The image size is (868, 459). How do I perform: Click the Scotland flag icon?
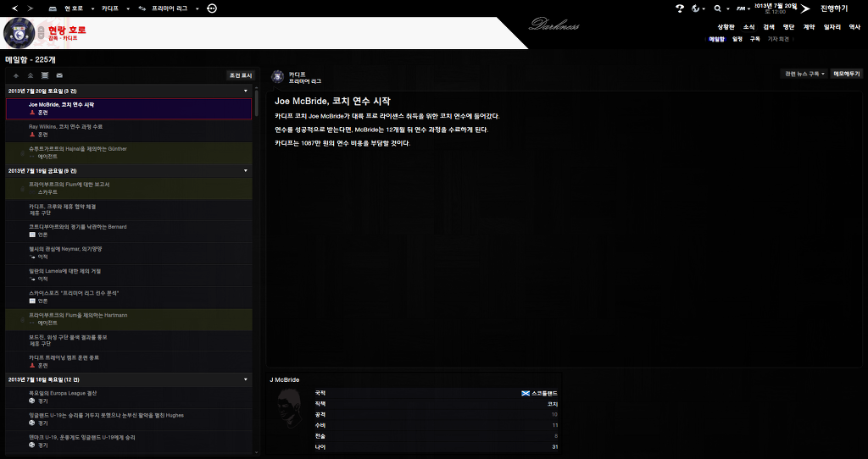[x=526, y=393]
